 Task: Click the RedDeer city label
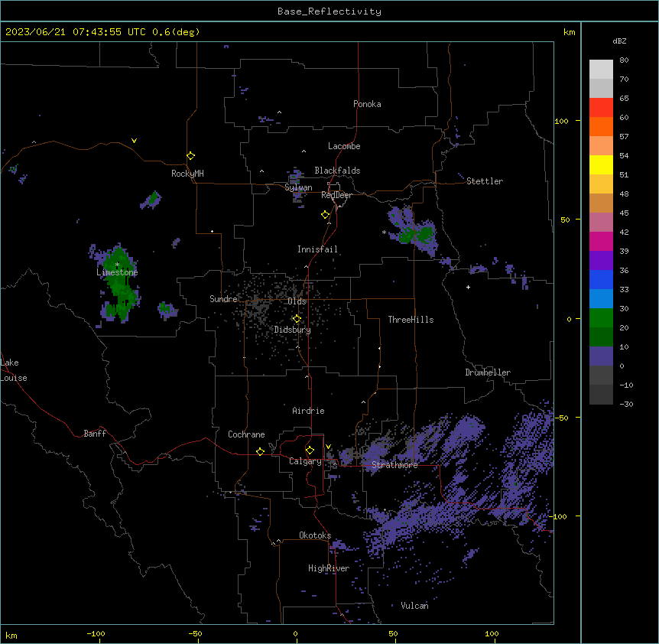[336, 195]
